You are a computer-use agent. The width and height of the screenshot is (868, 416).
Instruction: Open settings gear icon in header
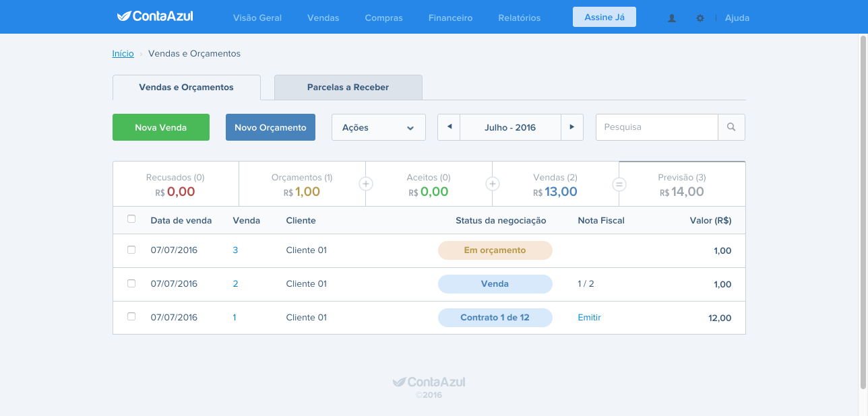click(x=700, y=18)
